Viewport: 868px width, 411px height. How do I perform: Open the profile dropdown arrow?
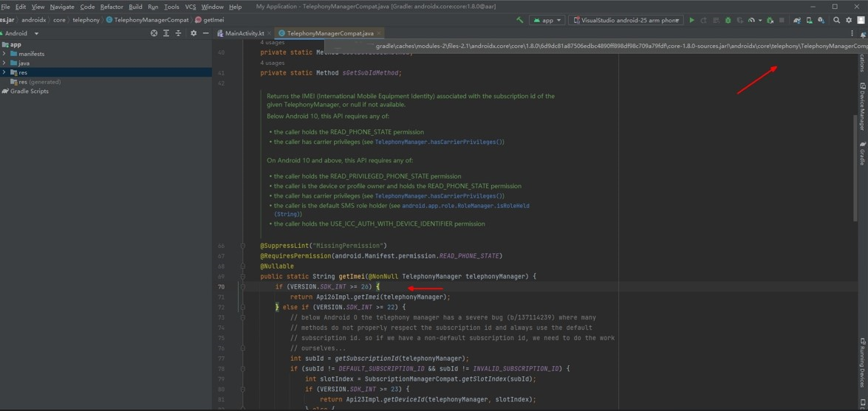760,20
